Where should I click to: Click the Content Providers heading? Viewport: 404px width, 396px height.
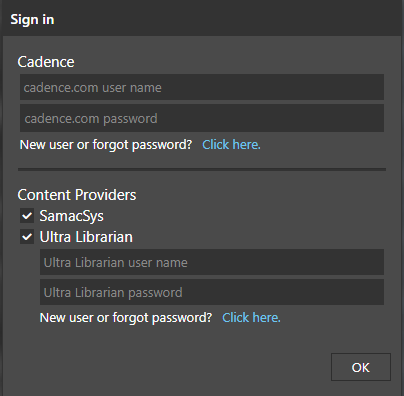[77, 195]
